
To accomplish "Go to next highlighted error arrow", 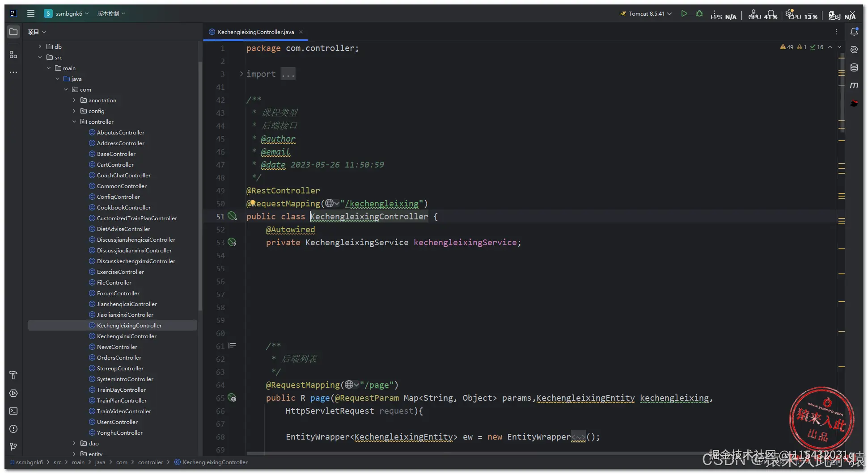I will coord(839,47).
